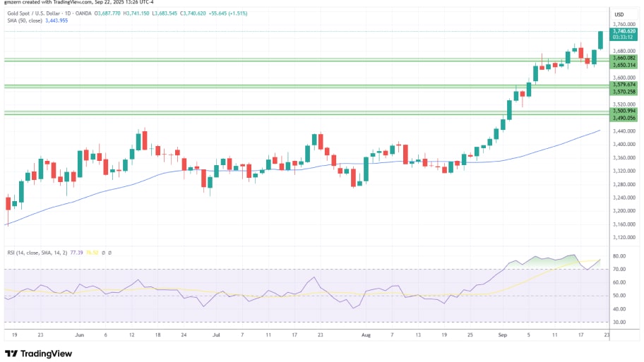Click the SMA value 3,443.955 in legend
This screenshot has width=644, height=362.
(54, 20)
